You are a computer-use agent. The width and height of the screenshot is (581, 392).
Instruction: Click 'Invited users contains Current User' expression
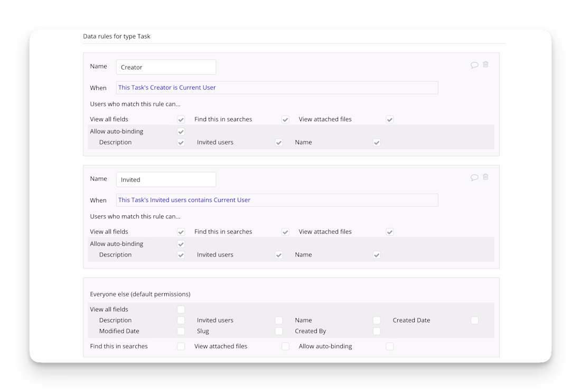[x=184, y=200]
